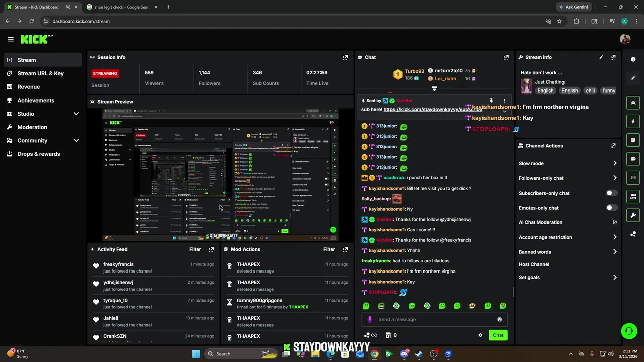
Task: Open Activity Feed Filter
Action: [x=195, y=249]
